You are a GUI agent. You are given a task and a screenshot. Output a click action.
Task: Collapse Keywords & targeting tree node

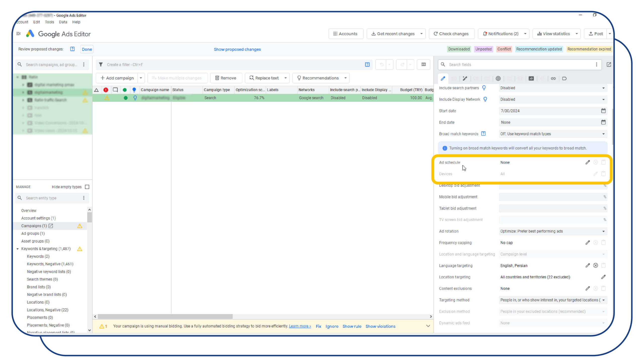(18, 249)
